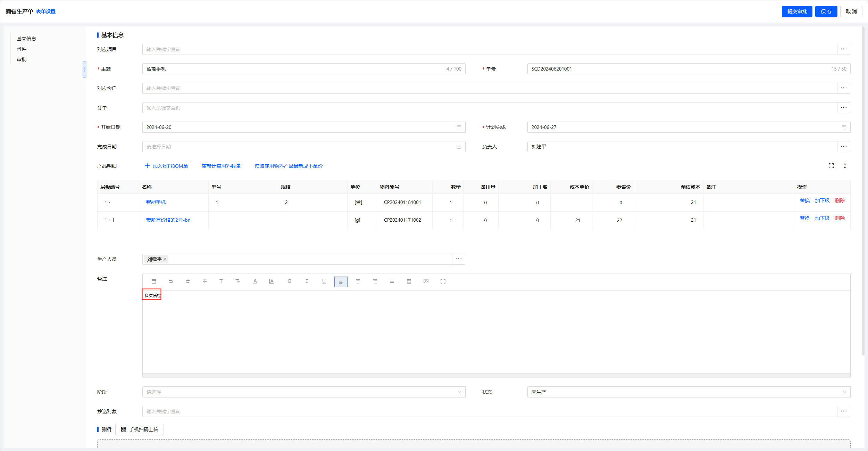Open calendar for 计划完成
The height and width of the screenshot is (451, 868).
click(x=844, y=127)
